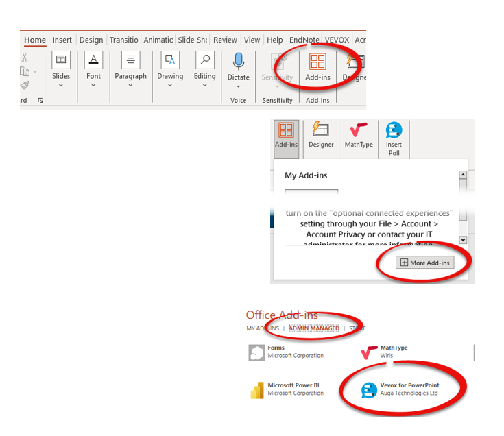Click the 'My Add-ins' heading text

306,175
